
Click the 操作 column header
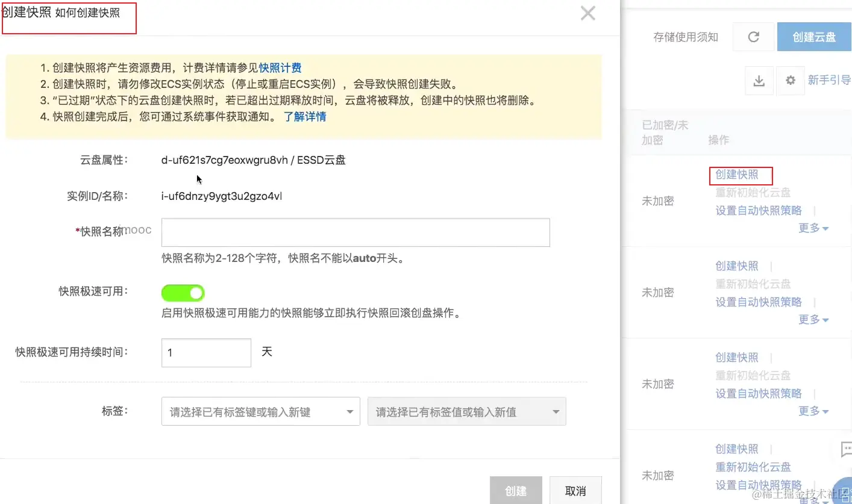click(719, 140)
